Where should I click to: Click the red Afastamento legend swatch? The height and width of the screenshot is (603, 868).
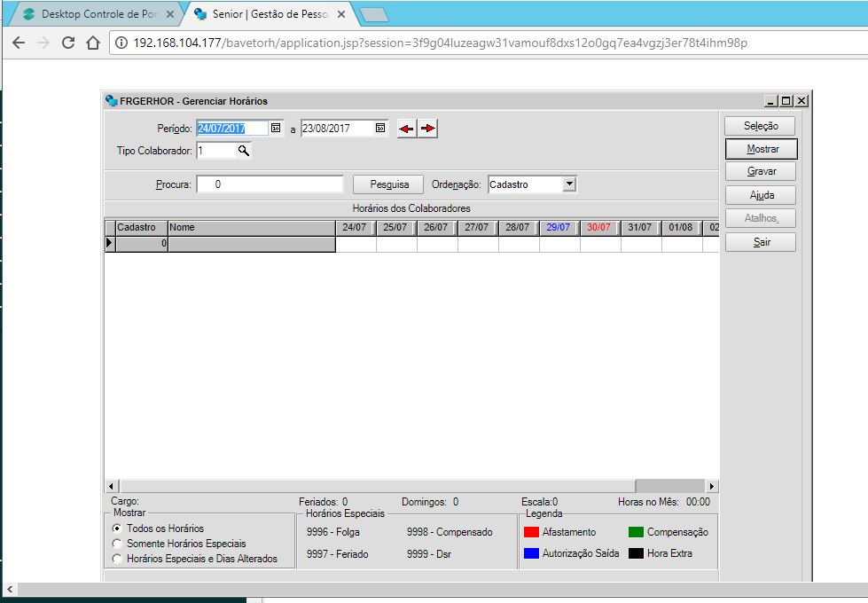point(532,532)
